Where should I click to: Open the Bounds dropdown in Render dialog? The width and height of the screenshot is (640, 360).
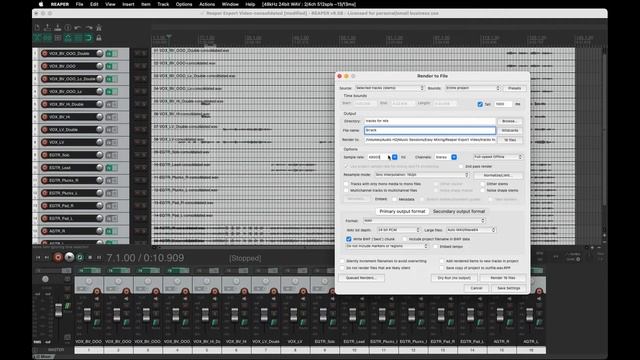(473, 88)
